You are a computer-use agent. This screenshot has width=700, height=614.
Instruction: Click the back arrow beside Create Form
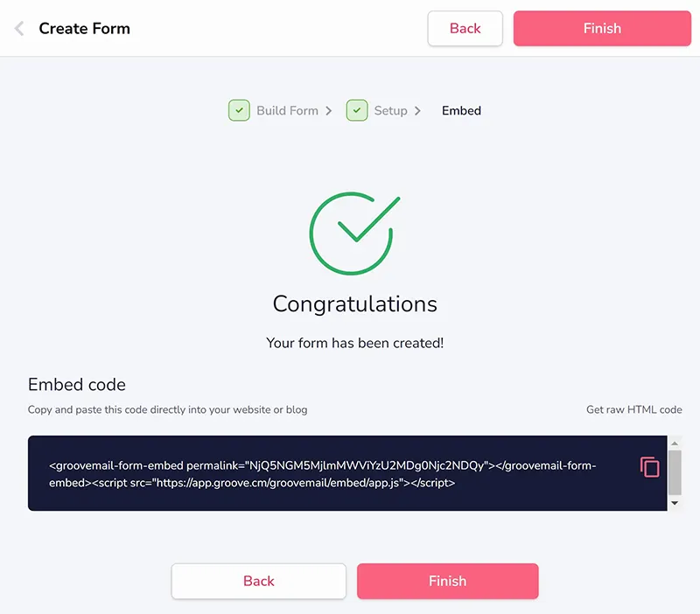(x=19, y=29)
